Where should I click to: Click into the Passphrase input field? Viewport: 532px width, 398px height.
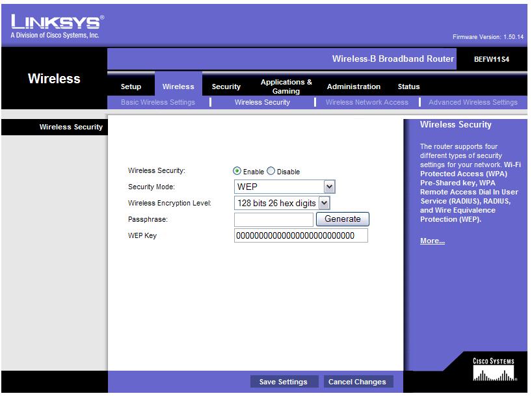(273, 220)
